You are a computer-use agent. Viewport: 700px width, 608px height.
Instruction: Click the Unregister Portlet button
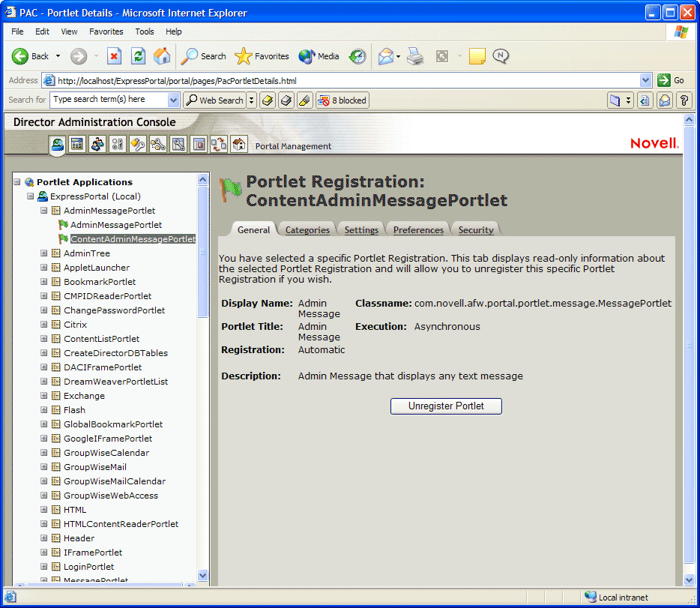[446, 406]
